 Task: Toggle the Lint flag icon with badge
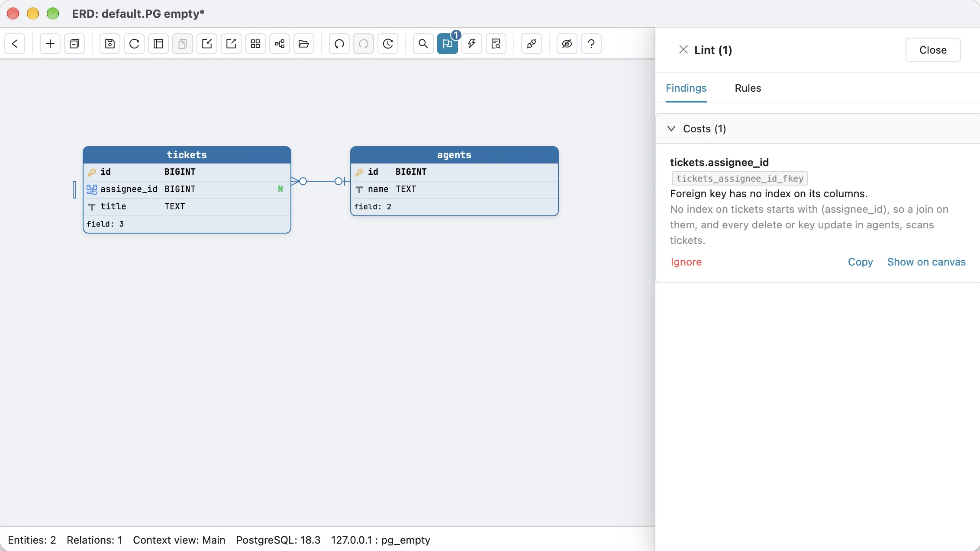pyautogui.click(x=448, y=44)
